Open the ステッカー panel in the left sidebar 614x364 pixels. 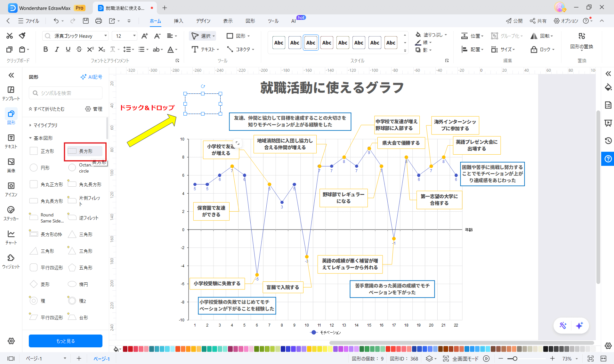(11, 214)
